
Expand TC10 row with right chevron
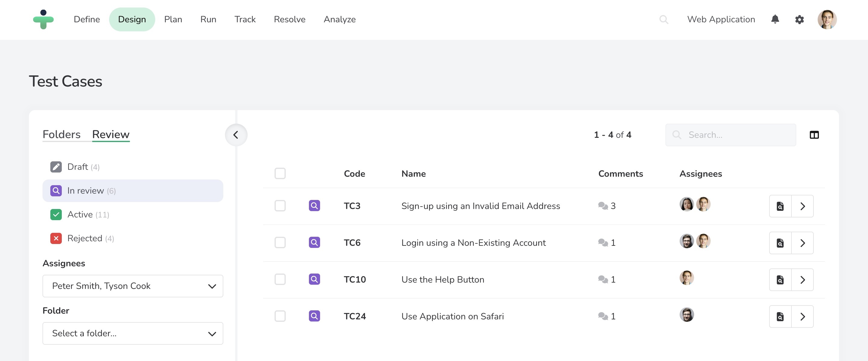[x=802, y=280]
